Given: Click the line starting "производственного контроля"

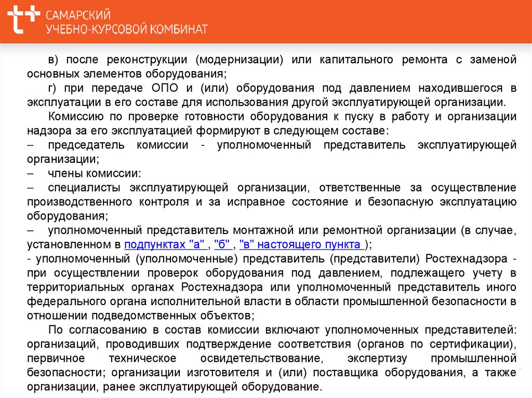Looking at the screenshot, I should [x=272, y=202].
